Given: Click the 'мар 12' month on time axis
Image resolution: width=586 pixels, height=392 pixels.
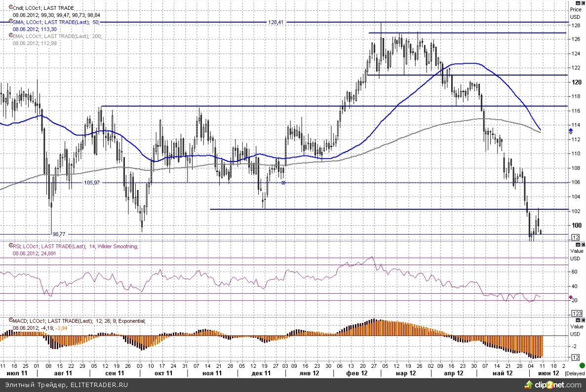Looking at the screenshot, I should click(405, 374).
